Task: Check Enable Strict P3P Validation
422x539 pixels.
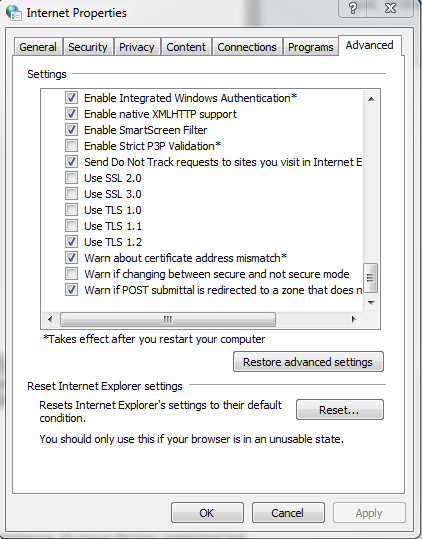Action: click(71, 146)
